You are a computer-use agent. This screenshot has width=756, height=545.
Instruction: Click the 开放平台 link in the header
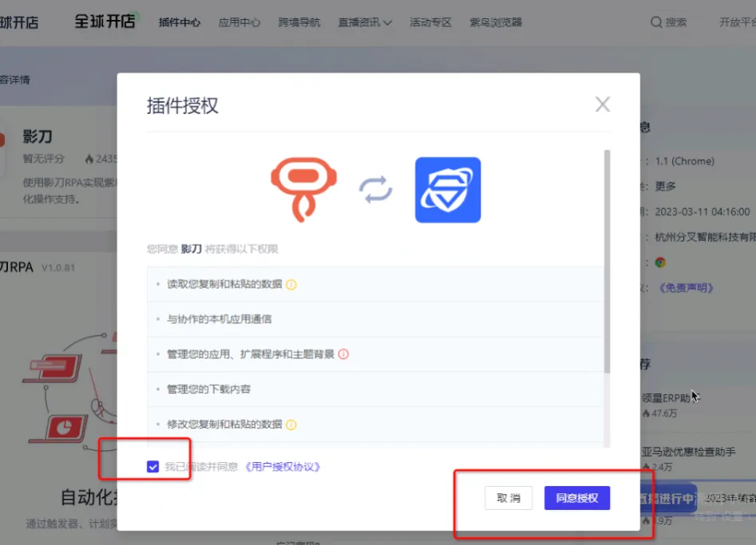click(x=737, y=22)
